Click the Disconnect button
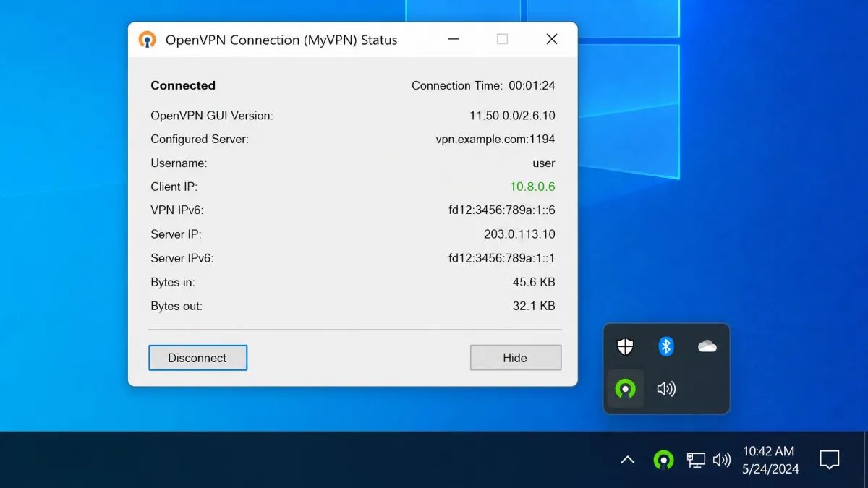Image resolution: width=868 pixels, height=488 pixels. tap(197, 358)
